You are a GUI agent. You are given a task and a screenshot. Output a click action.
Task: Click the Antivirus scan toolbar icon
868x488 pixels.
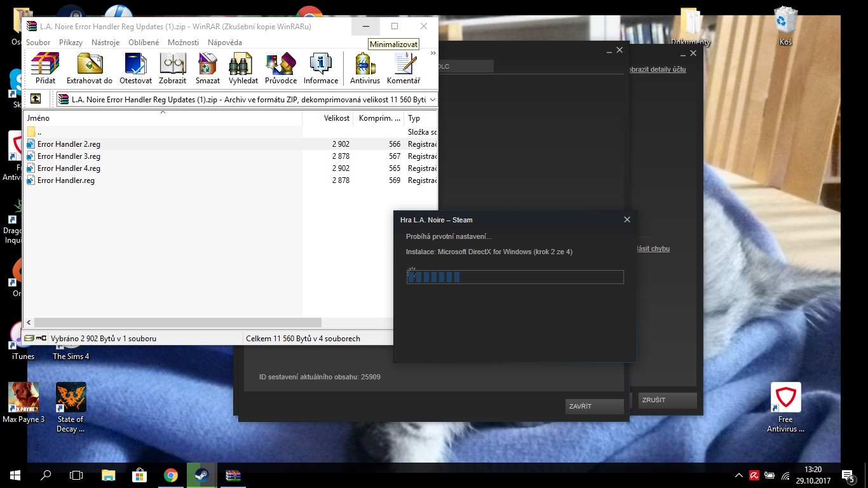365,68
